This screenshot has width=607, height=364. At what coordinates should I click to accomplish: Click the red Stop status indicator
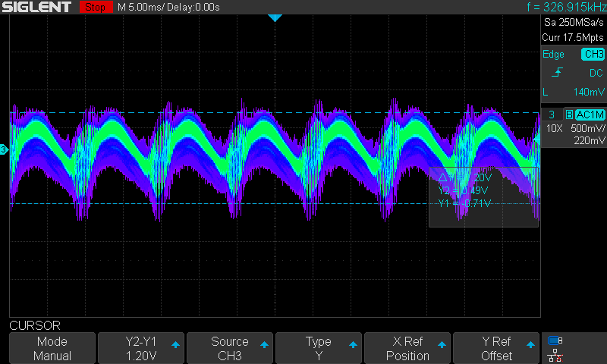tap(96, 7)
